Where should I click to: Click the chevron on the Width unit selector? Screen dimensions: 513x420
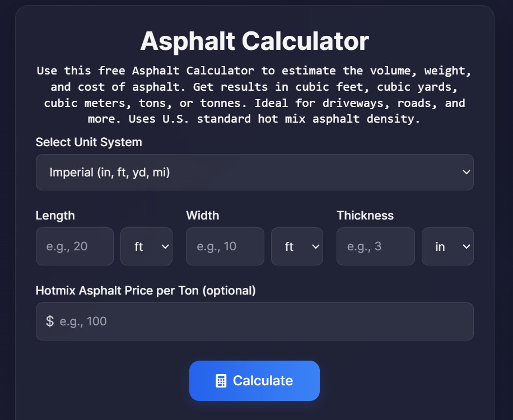pos(315,246)
